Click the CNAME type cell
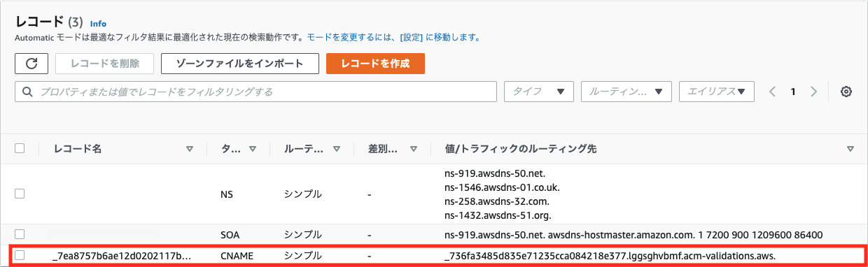Viewport: 868px width, 267px height. pos(236,257)
